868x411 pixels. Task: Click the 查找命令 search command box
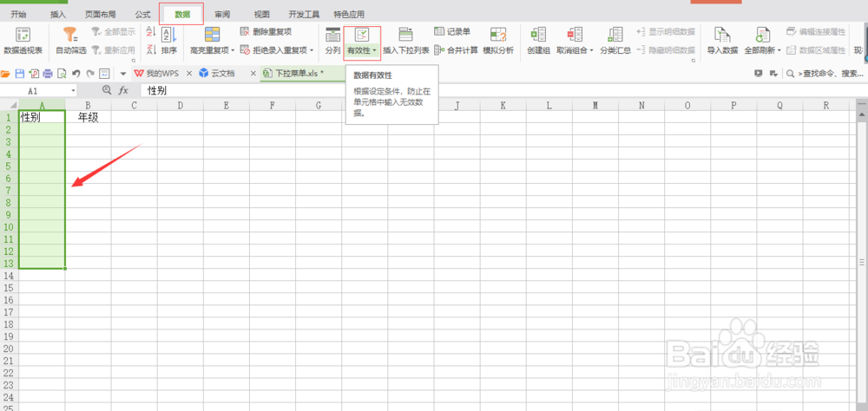825,73
